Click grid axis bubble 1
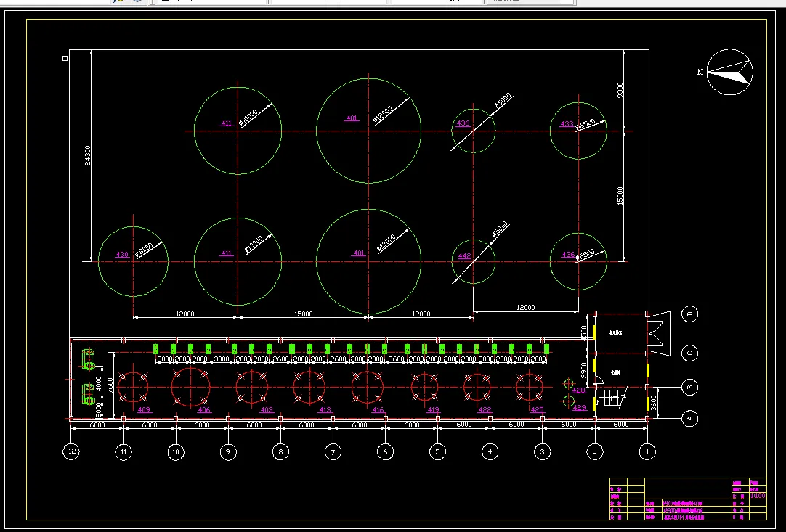This screenshot has width=786, height=532. coord(647,452)
